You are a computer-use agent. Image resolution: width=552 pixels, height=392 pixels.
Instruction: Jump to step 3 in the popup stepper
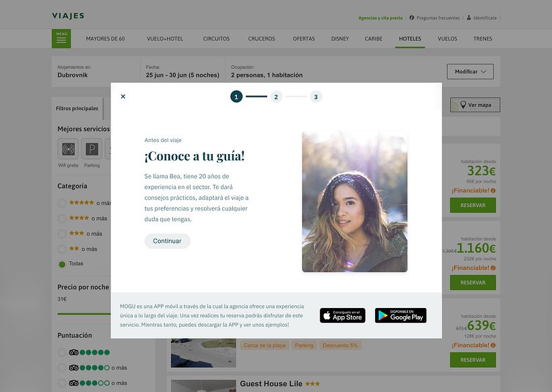coord(316,97)
